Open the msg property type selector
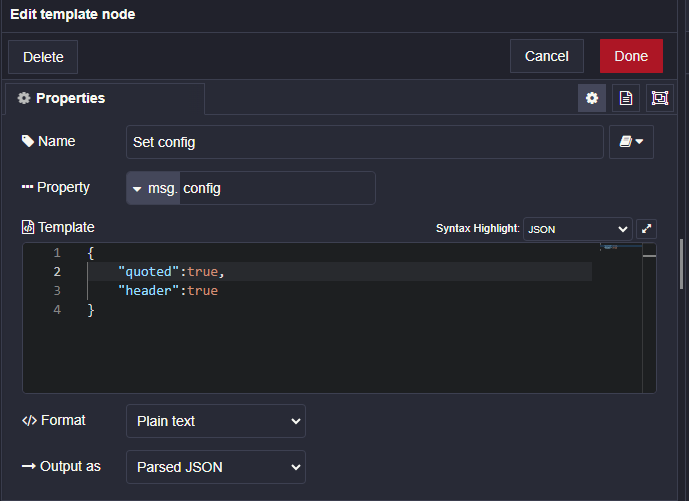 (x=153, y=188)
